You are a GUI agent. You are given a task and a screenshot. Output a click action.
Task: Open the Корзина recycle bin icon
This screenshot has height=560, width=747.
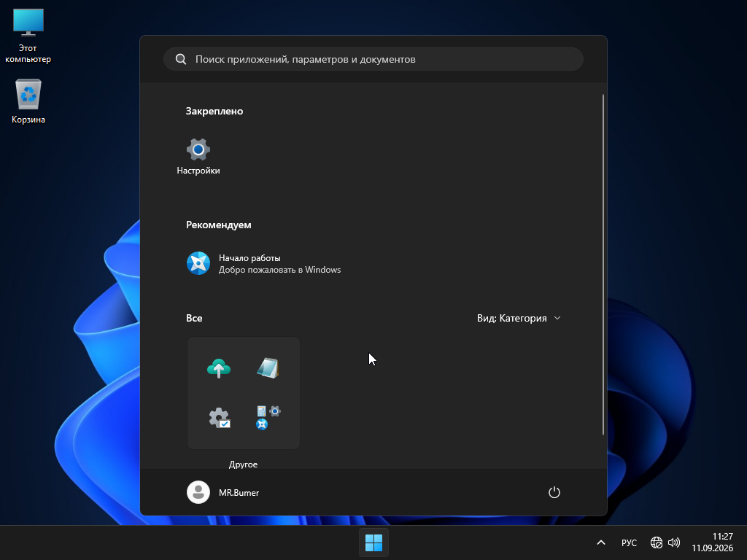(28, 101)
